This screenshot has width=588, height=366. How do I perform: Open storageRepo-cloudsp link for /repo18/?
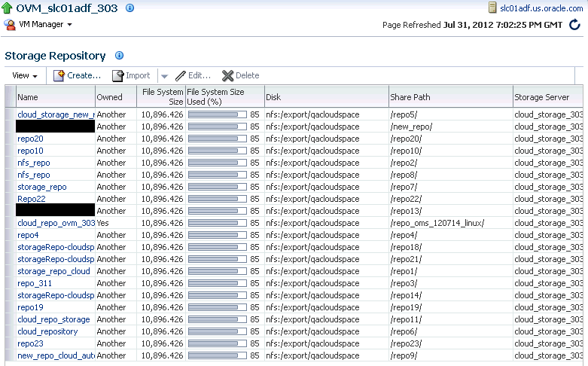click(56, 247)
